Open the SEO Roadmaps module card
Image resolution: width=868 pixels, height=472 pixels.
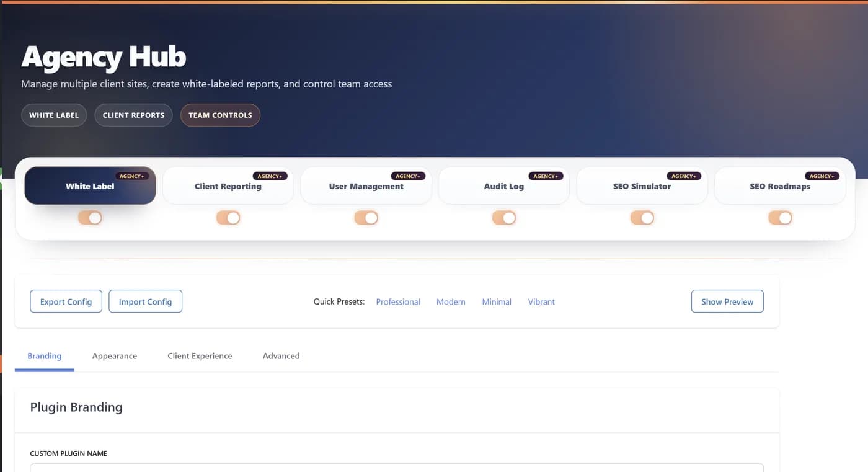(x=780, y=185)
